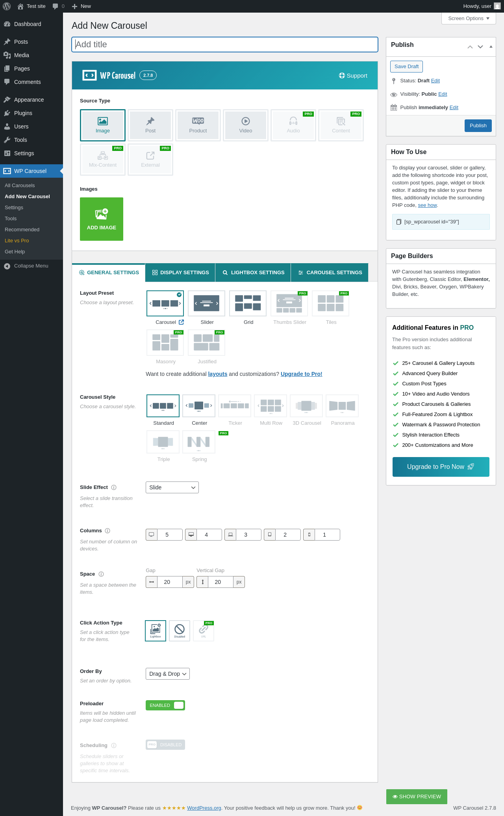Screen dimensions: 504x816
Task: Collapse the Publish panel toggle triangle
Action: pyautogui.click(x=491, y=47)
